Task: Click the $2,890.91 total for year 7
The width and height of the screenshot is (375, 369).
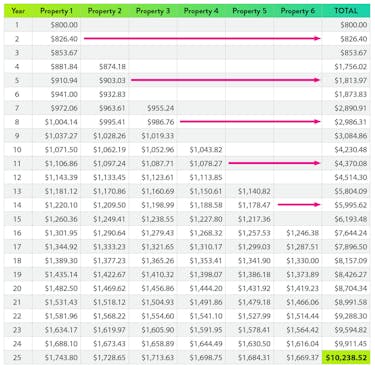Action: (x=351, y=108)
